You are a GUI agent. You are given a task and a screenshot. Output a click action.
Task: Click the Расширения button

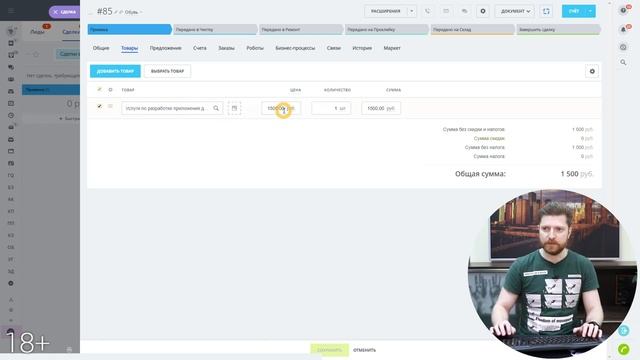386,11
